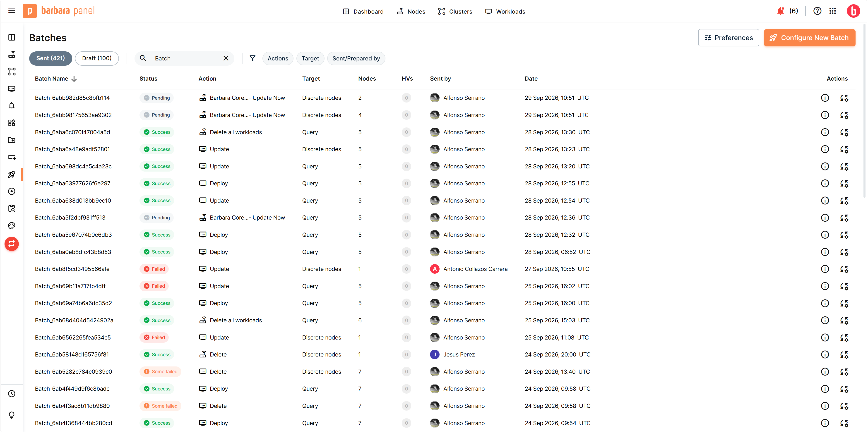This screenshot has width=868, height=433.
Task: Click Antonio Collazos Carrera sender name
Action: (475, 269)
